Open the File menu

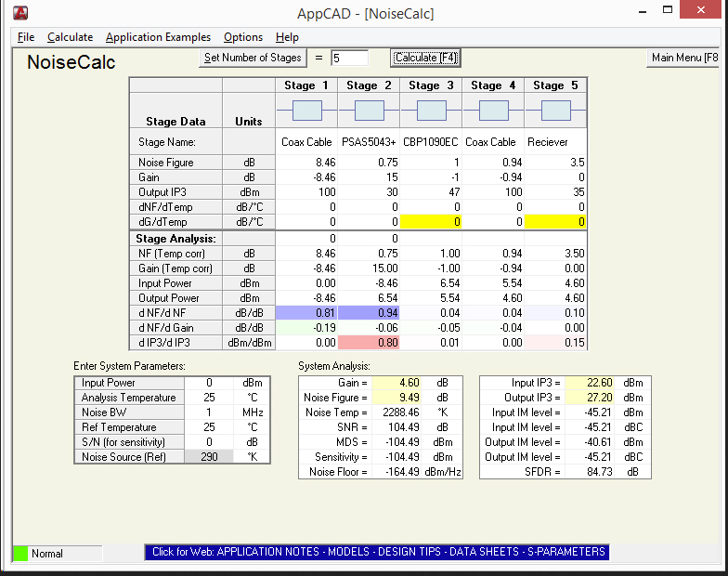coord(25,37)
